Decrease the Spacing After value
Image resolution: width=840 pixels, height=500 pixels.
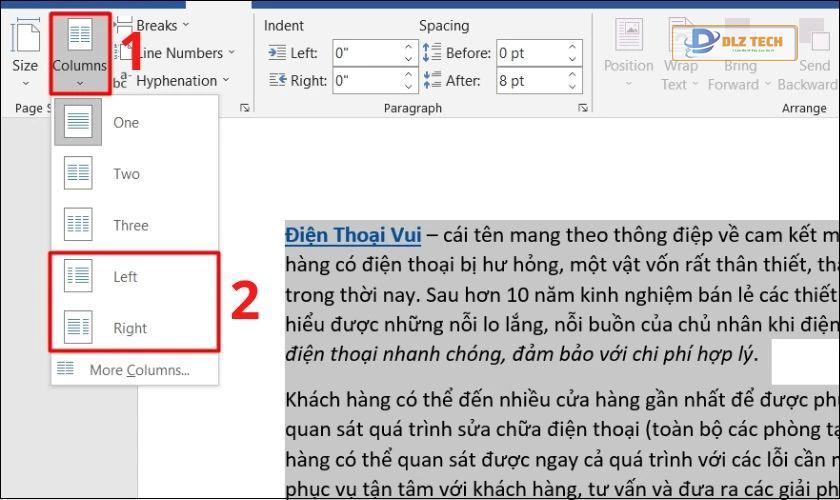[x=573, y=87]
